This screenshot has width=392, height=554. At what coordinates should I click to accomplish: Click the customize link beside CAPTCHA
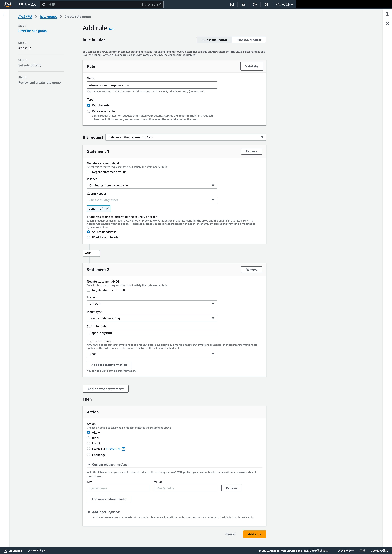[x=113, y=449]
